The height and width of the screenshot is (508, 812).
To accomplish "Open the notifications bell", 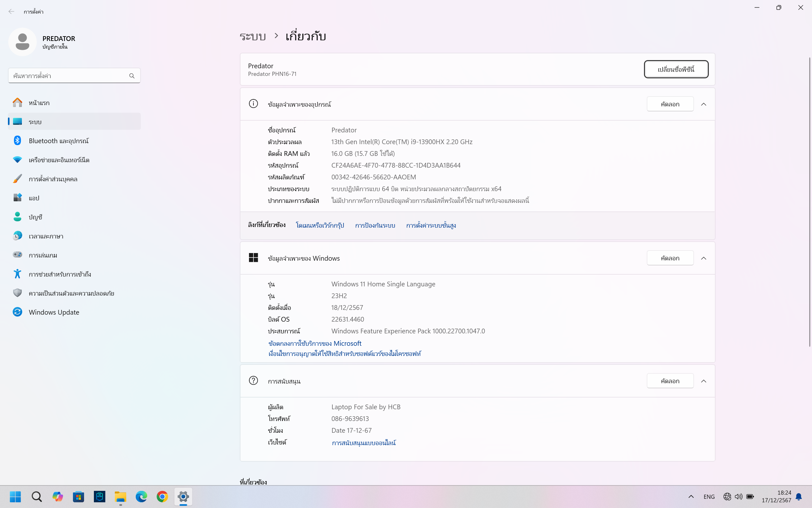I will click(x=799, y=497).
